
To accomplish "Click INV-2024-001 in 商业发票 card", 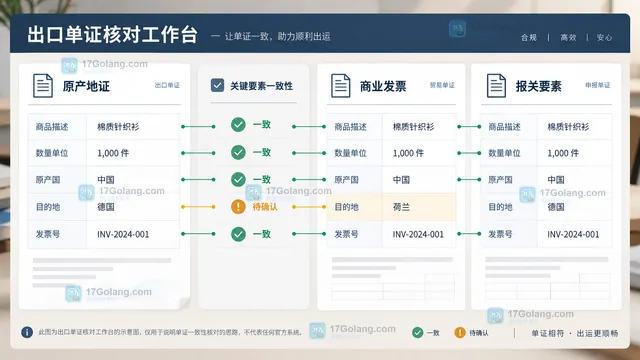I will [x=418, y=234].
